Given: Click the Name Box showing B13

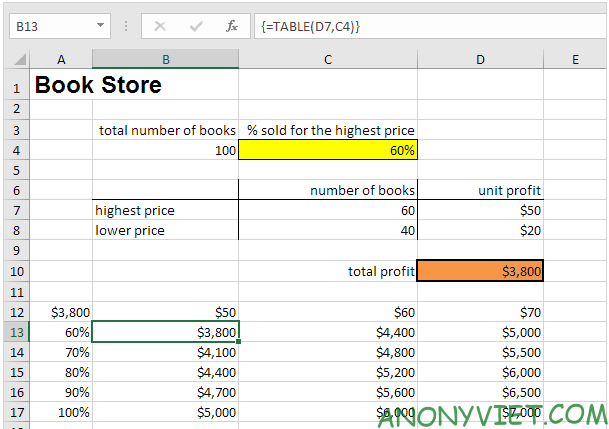Looking at the screenshot, I should coord(50,25).
